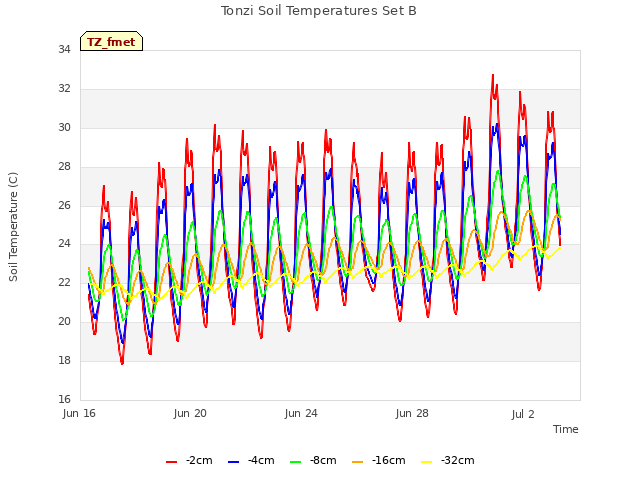This screenshot has height=480, width=640.
Task: Select the -32cm legend label
Action: (458, 460)
